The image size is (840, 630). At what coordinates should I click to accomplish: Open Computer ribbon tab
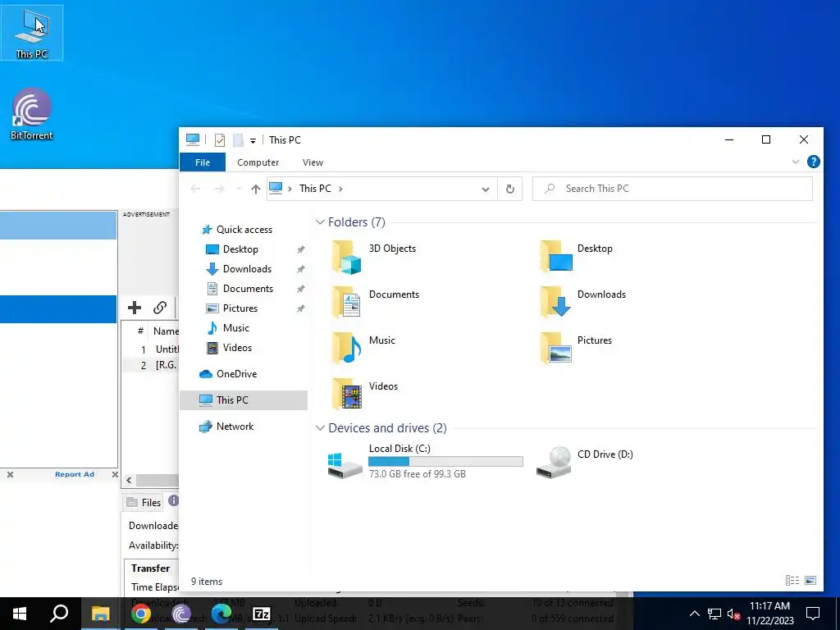click(x=258, y=162)
